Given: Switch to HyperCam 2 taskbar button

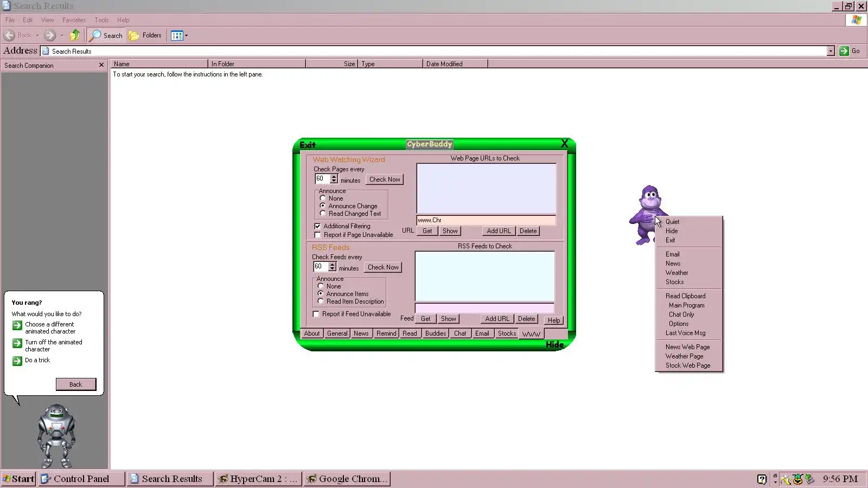Looking at the screenshot, I should coord(257,479).
